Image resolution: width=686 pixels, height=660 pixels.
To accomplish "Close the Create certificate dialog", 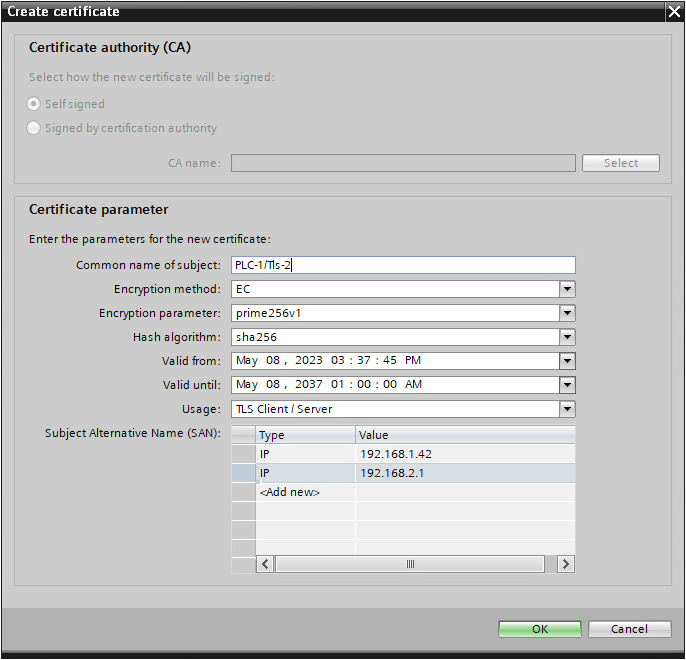I will [675, 11].
